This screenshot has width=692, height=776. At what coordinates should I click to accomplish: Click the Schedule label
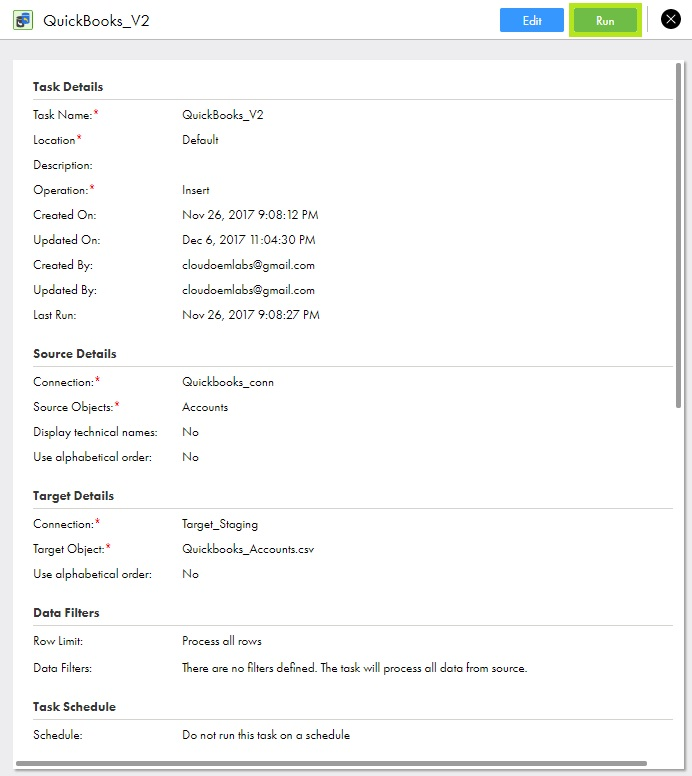[x=58, y=735]
